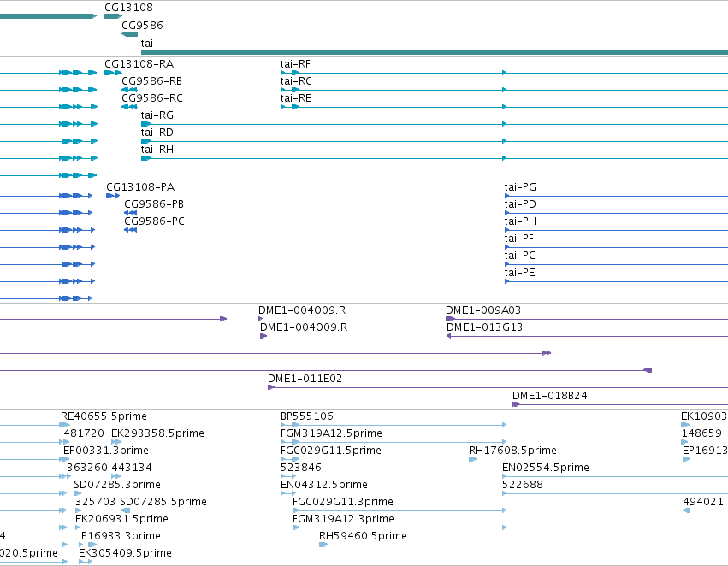
Task: Select the tai-RD transcript label
Action: click(x=157, y=133)
